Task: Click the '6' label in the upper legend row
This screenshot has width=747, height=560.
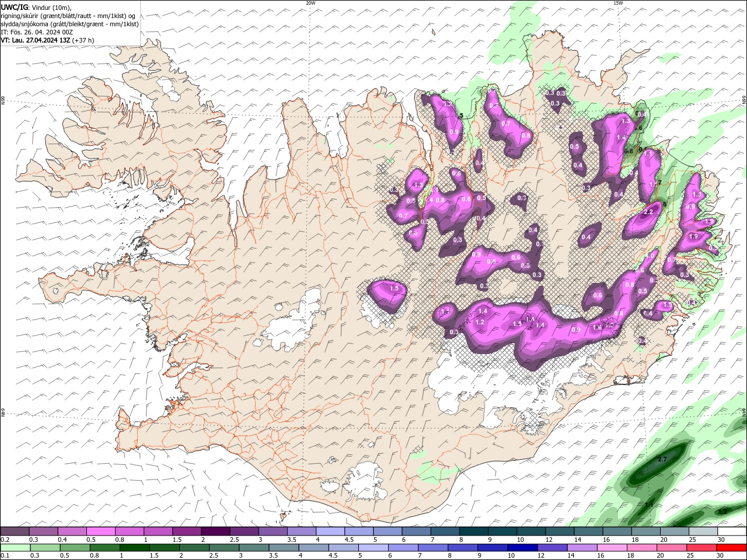Action: pos(404,540)
